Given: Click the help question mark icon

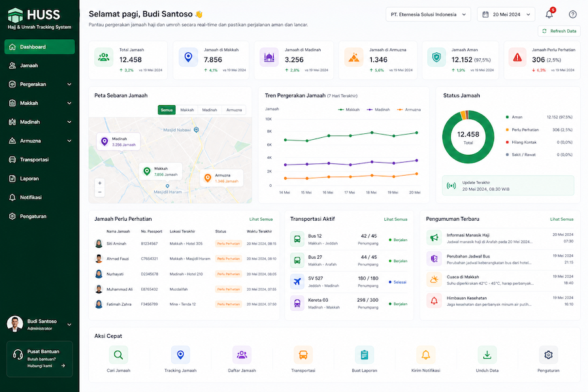Looking at the screenshot, I should tap(572, 14).
